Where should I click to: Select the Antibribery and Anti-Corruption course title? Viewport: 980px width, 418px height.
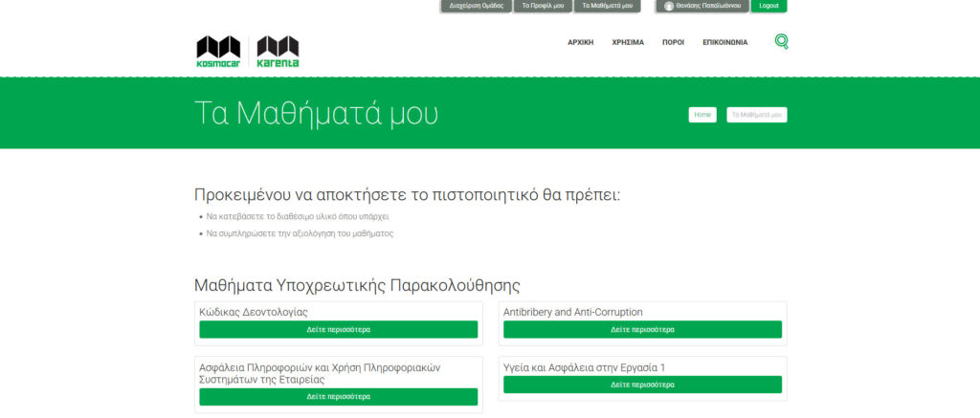tap(572, 312)
